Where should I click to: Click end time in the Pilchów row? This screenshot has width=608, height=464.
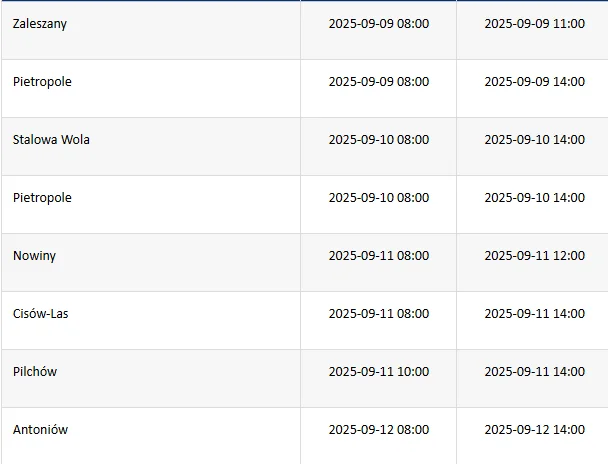[x=534, y=372]
